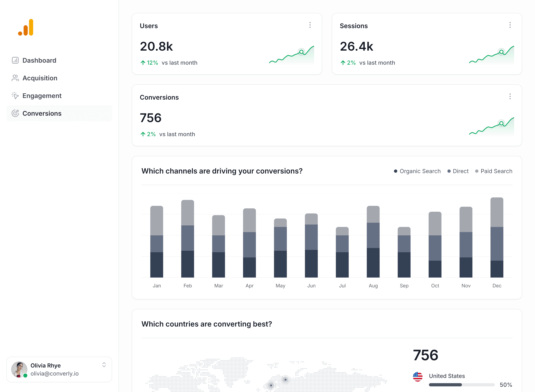The image size is (535, 392).
Task: Switch to the Acquisition section
Action: (x=40, y=78)
